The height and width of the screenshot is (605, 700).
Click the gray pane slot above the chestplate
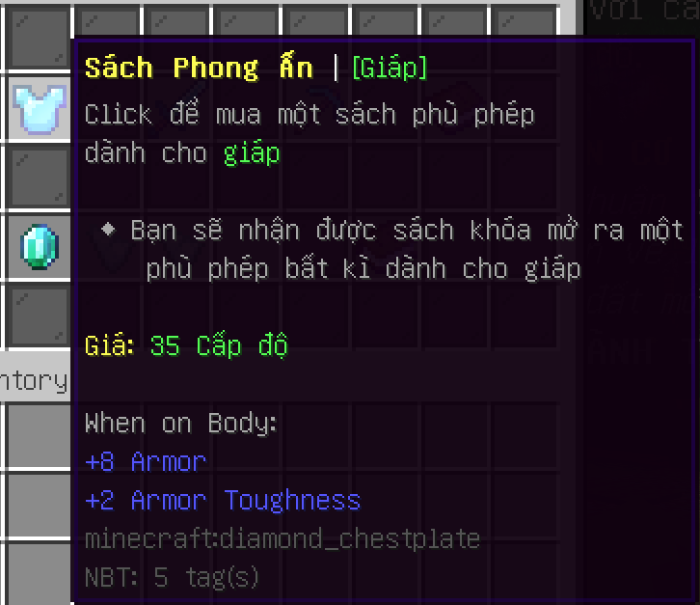[x=40, y=38]
